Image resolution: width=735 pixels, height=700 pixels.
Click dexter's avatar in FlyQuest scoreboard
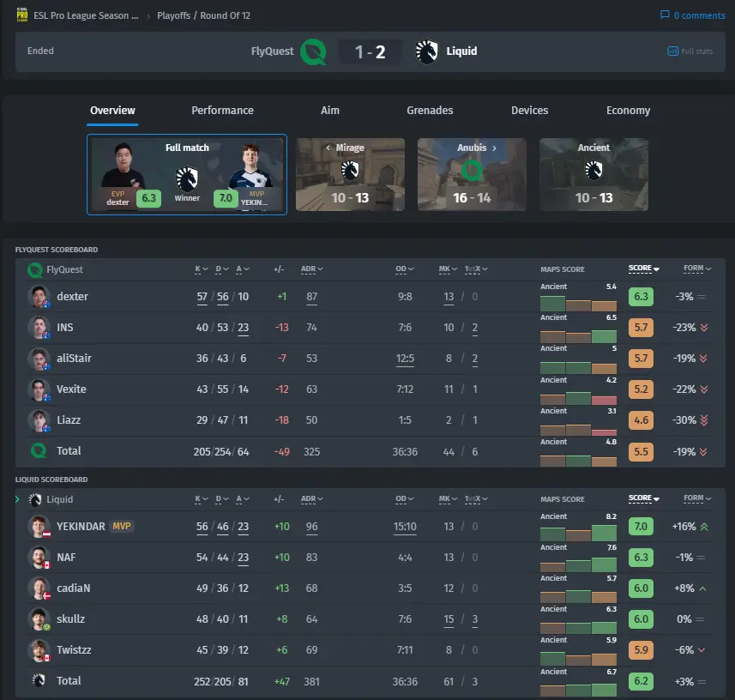point(39,296)
